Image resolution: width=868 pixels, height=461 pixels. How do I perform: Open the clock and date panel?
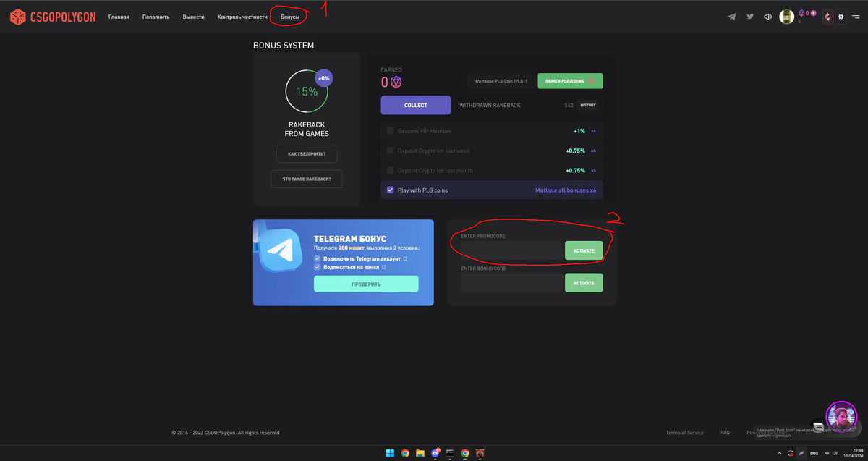pos(854,453)
